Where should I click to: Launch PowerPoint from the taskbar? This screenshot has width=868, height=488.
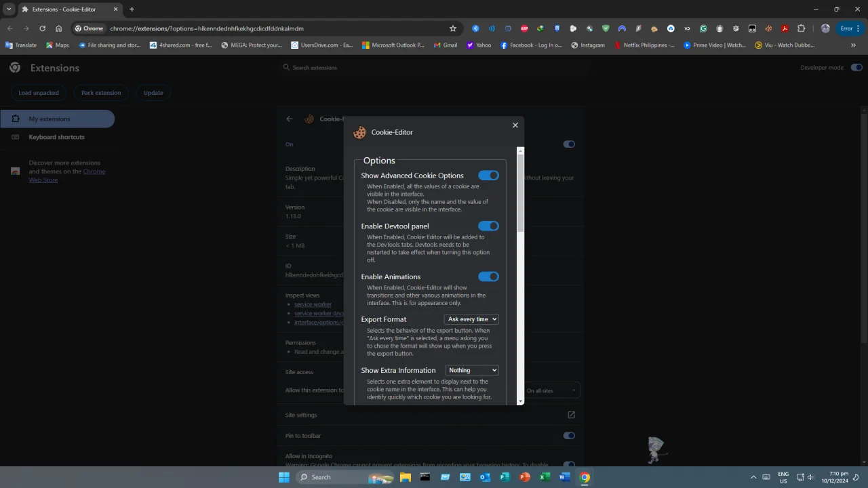(x=524, y=477)
